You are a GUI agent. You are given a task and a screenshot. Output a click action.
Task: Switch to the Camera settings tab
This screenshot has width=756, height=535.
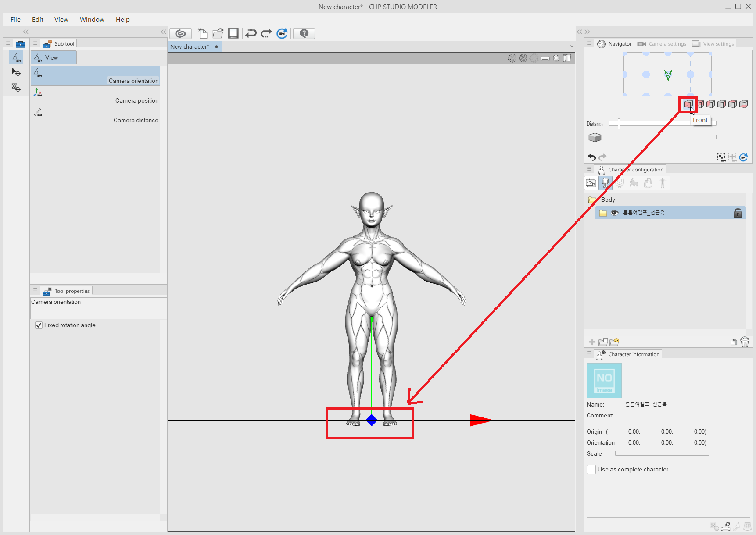click(662, 43)
